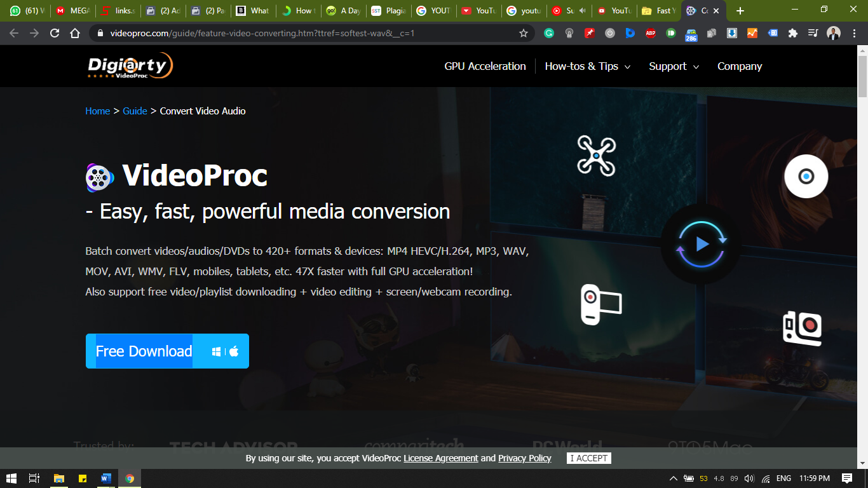The height and width of the screenshot is (488, 868).
Task: Click the Free Download button
Action: point(167,351)
